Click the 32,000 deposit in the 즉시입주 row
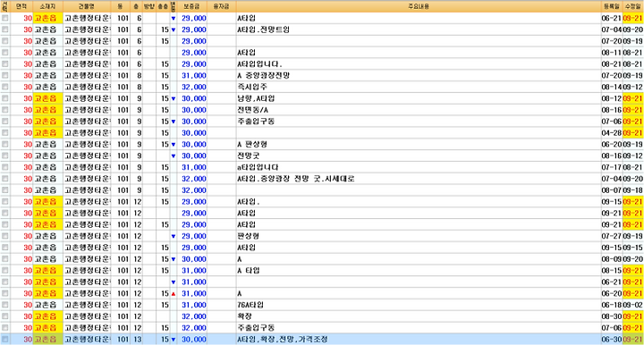Screen dimensions: 644x345 pyautogui.click(x=194, y=87)
